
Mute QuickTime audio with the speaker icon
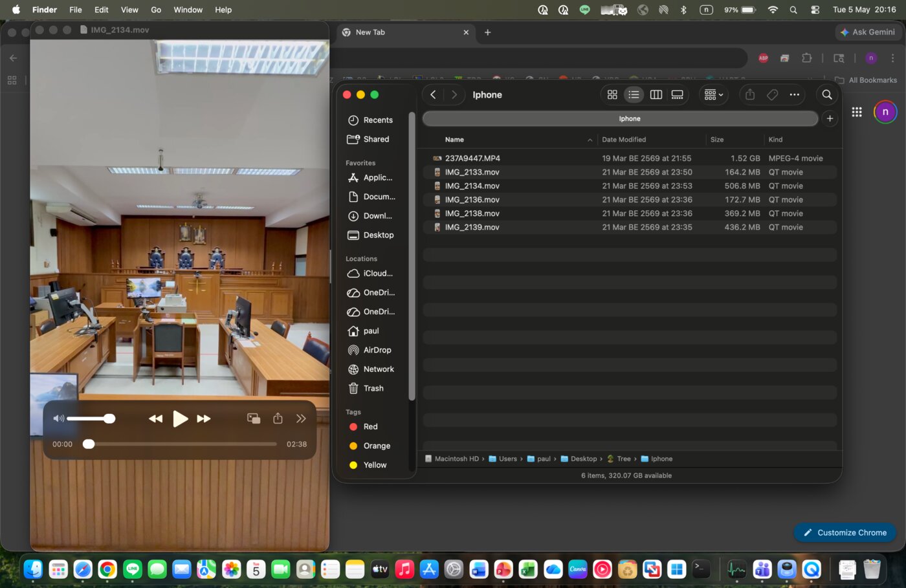click(x=58, y=419)
